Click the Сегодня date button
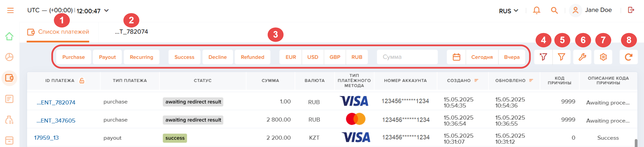 click(x=482, y=57)
